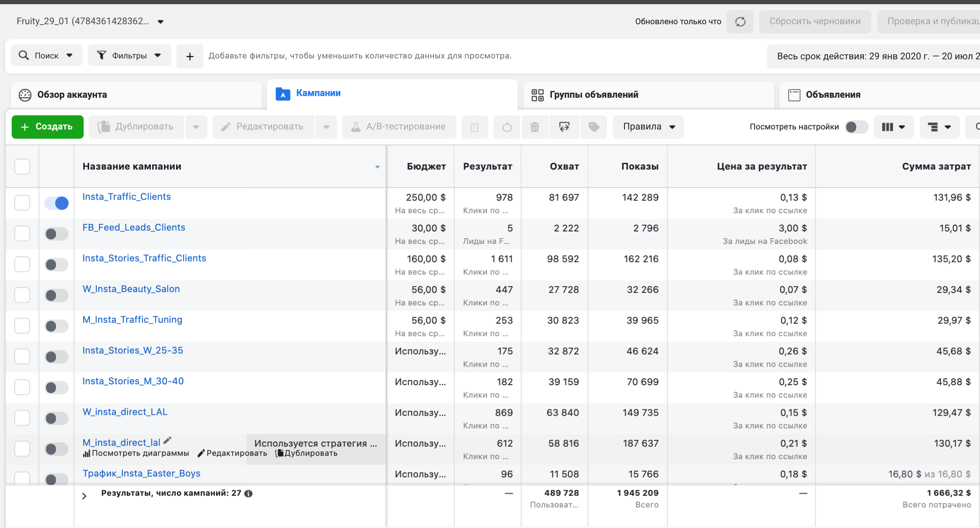Enable FB_Feed_Leads_Clients campaign switch
The width and height of the screenshot is (980, 528).
56,234
